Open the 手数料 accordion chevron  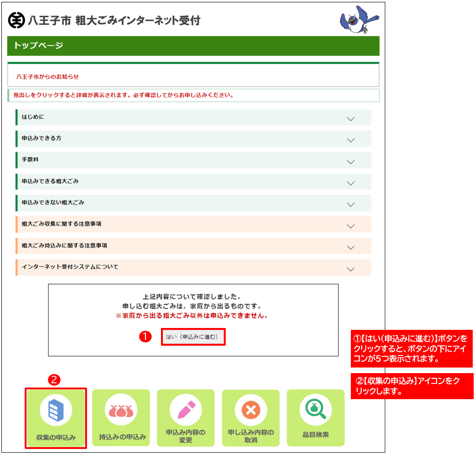pyautogui.click(x=351, y=161)
